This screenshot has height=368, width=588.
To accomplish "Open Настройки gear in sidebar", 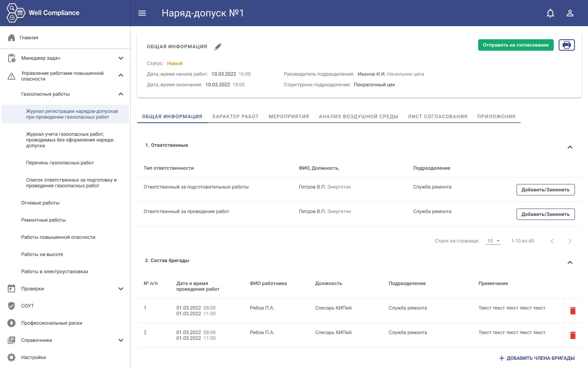I will tap(11, 357).
